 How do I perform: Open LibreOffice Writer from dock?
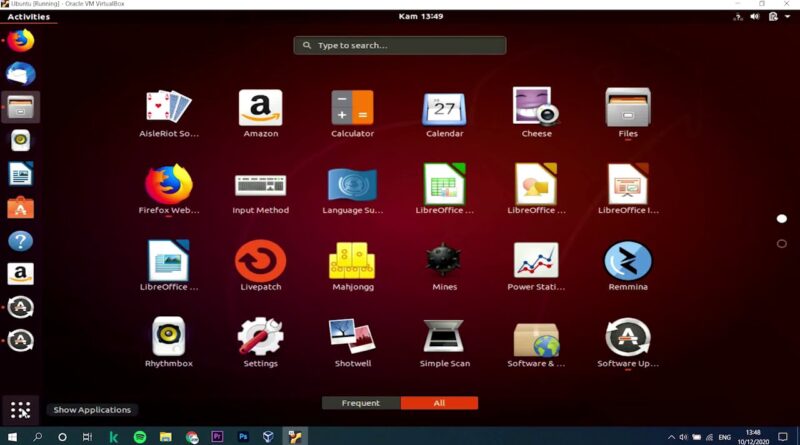[x=20, y=174]
